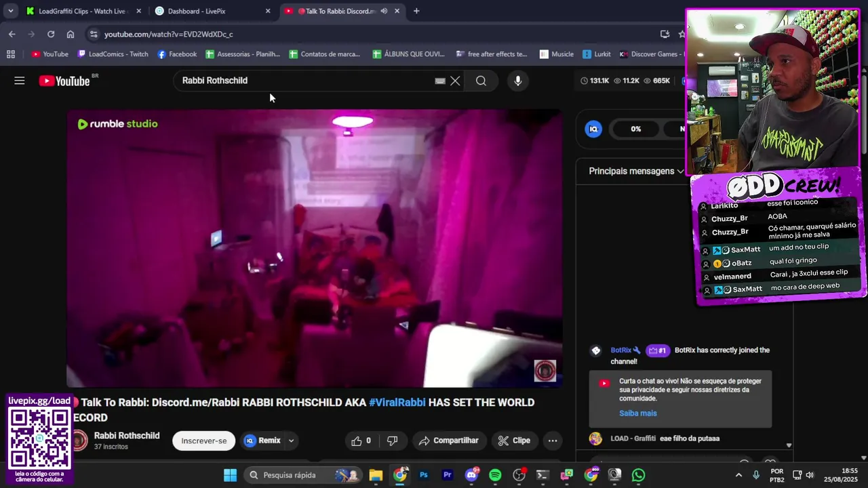
Task: Show hidden system tray icons
Action: [x=738, y=475]
